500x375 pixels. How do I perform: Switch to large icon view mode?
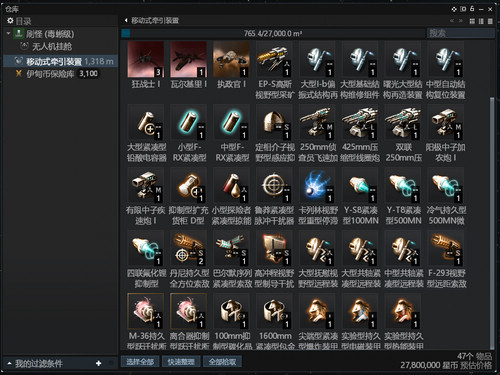coord(472,21)
